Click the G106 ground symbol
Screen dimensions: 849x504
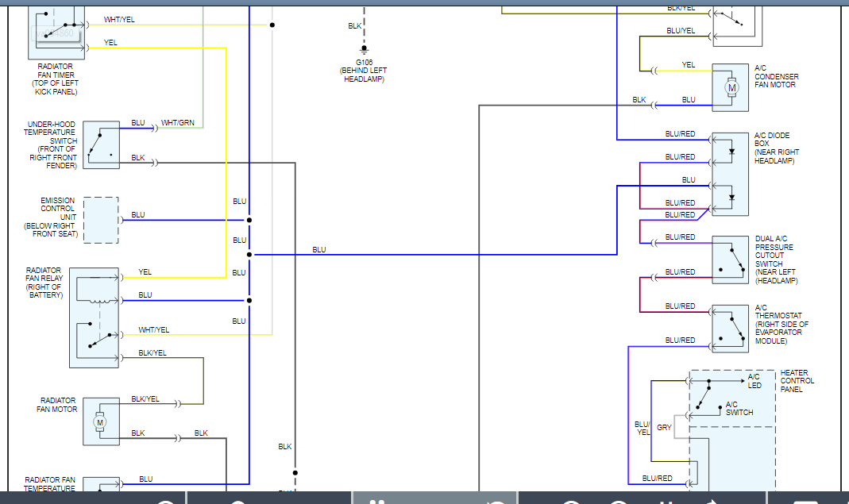pos(364,50)
